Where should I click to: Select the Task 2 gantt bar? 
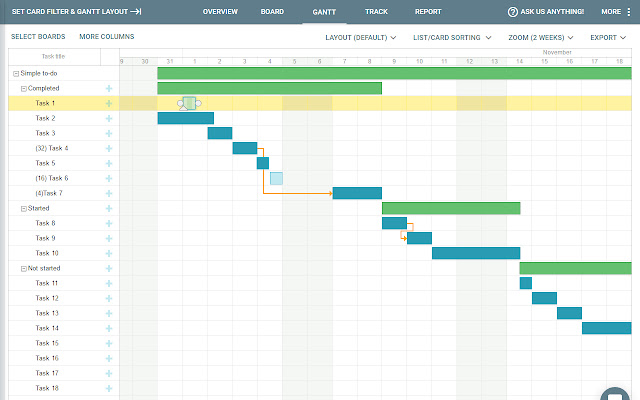(186, 118)
